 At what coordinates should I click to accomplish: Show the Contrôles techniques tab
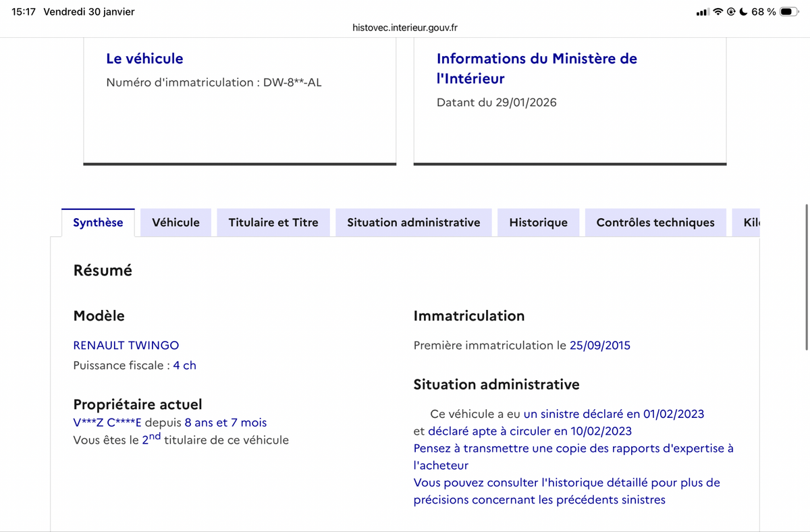pyautogui.click(x=655, y=223)
